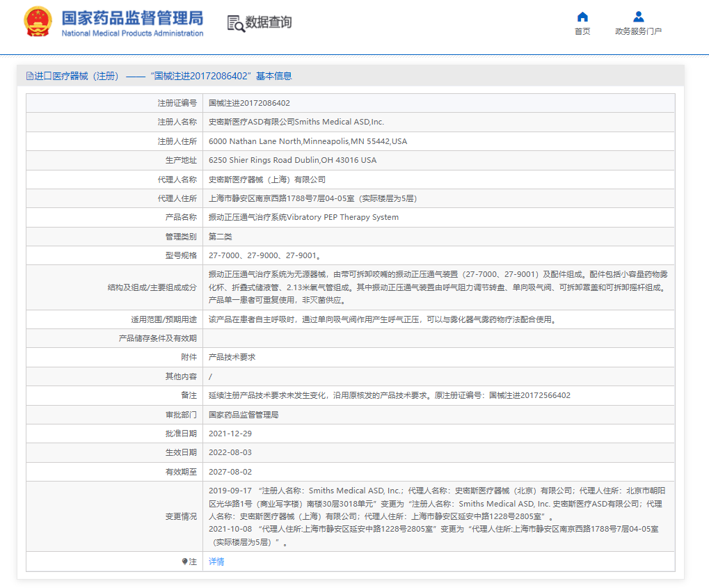Click the 生效日期 row label

coord(181,452)
